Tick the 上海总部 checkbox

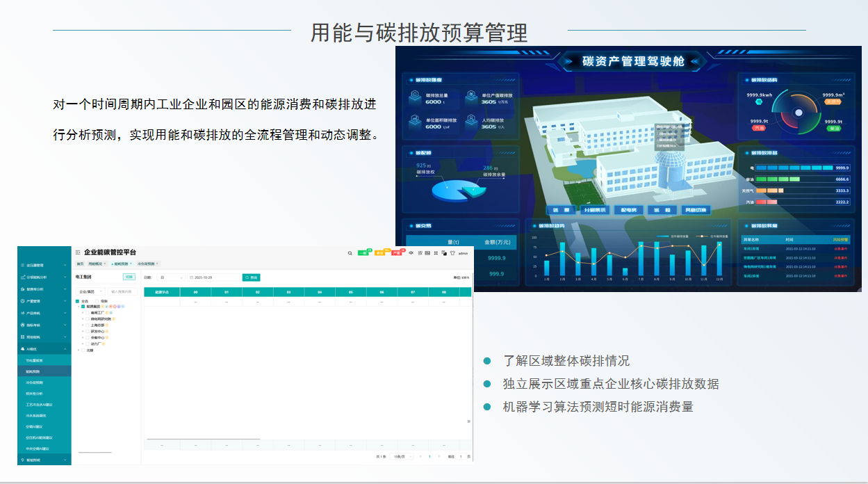pos(88,325)
